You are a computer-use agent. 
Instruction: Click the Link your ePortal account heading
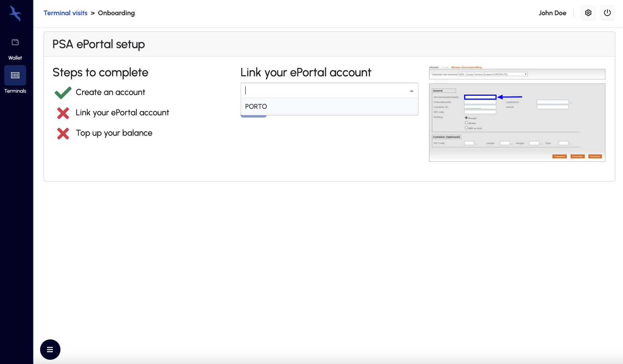(306, 73)
